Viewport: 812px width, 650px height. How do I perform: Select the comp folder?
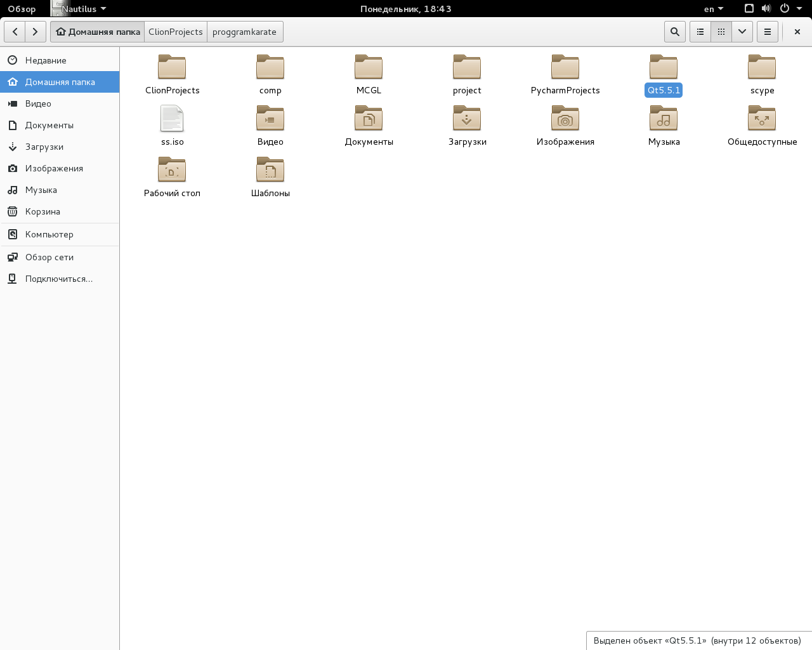pyautogui.click(x=270, y=74)
